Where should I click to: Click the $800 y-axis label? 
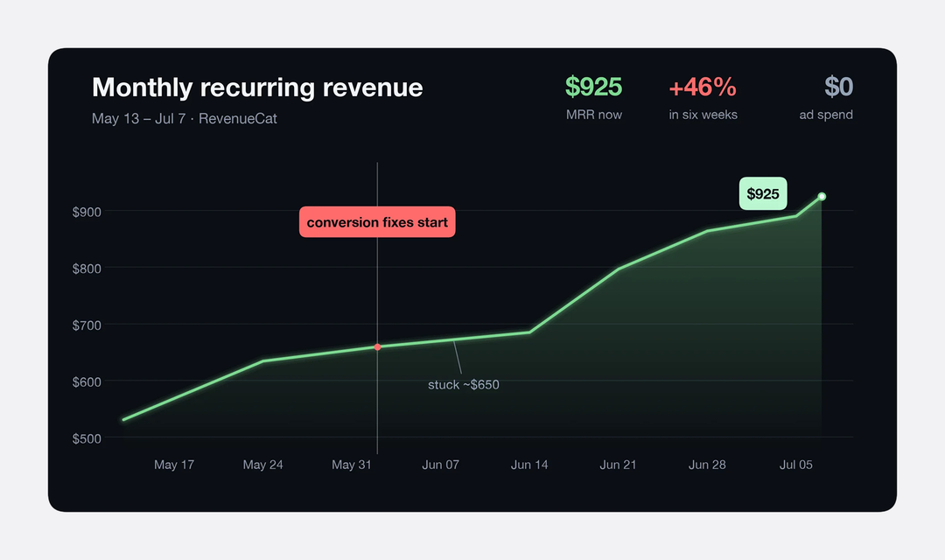tap(87, 269)
